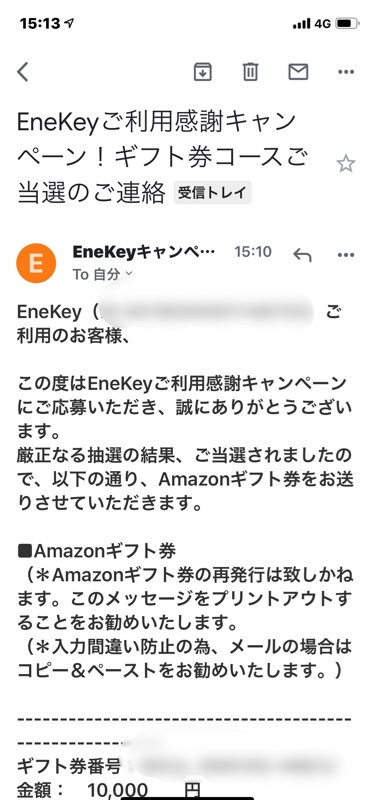The width and height of the screenshot is (365, 800).
Task: Open the top more options dots menu
Action: (346, 72)
